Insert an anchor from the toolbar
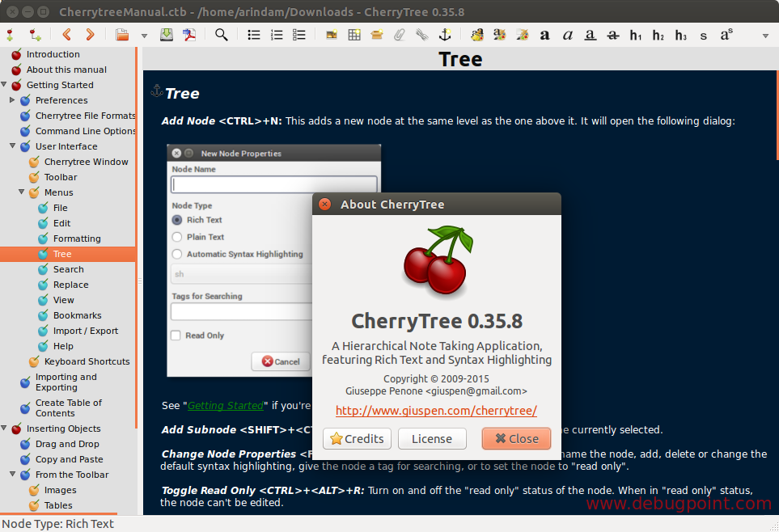 pyautogui.click(x=445, y=34)
